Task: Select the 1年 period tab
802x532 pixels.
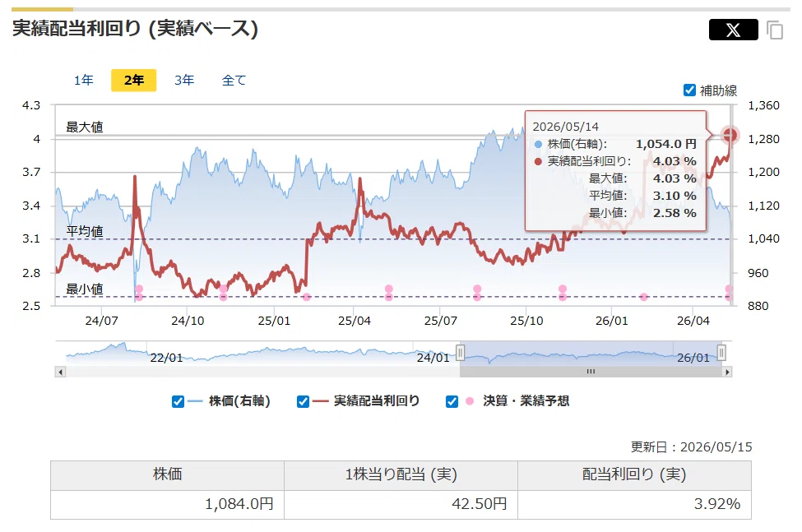Action: [83, 81]
